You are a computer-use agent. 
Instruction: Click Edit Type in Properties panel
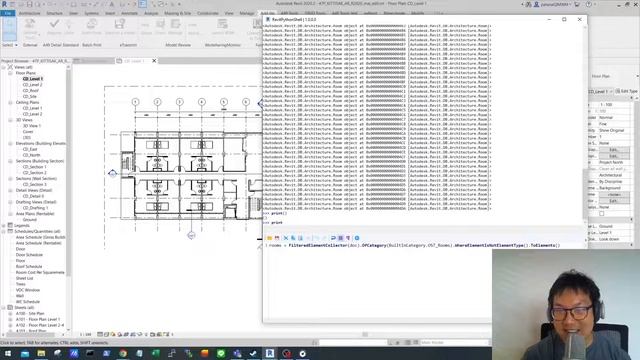(626, 91)
